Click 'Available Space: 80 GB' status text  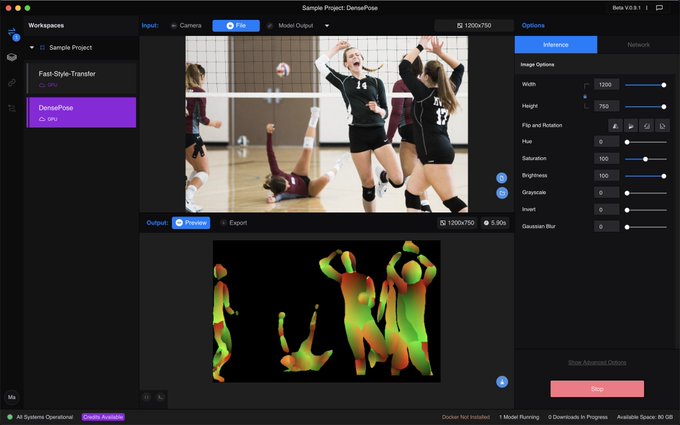click(645, 417)
